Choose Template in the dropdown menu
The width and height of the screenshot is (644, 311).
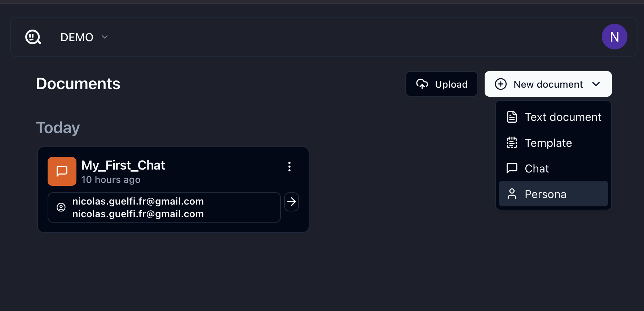548,143
